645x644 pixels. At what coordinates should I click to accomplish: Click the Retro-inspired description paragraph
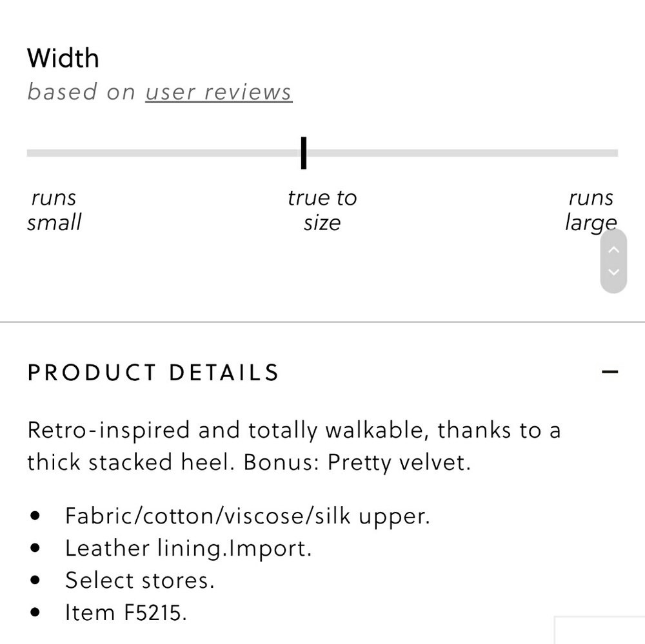pos(293,446)
